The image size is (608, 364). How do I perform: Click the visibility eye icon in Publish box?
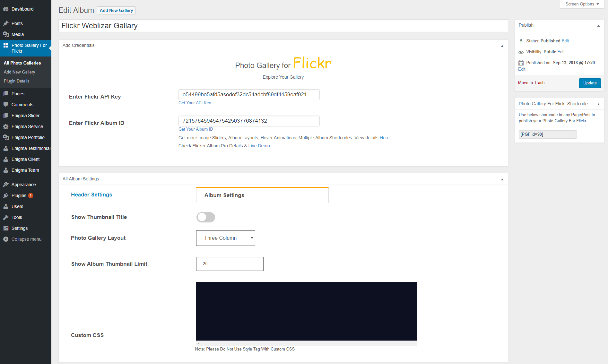point(521,52)
